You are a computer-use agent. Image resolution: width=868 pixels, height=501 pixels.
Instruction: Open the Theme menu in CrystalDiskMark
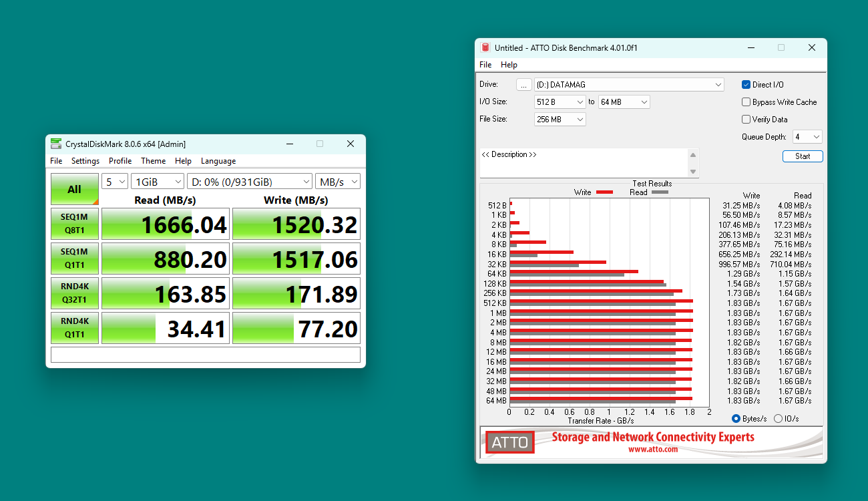tap(153, 161)
